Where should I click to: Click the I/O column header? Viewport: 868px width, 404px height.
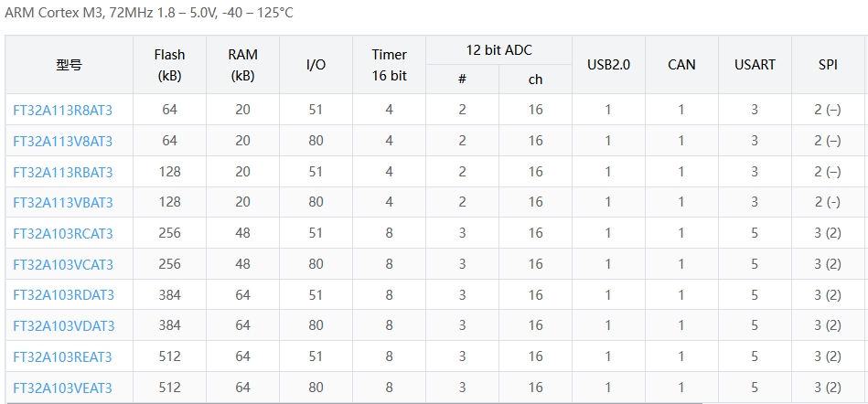(x=316, y=65)
